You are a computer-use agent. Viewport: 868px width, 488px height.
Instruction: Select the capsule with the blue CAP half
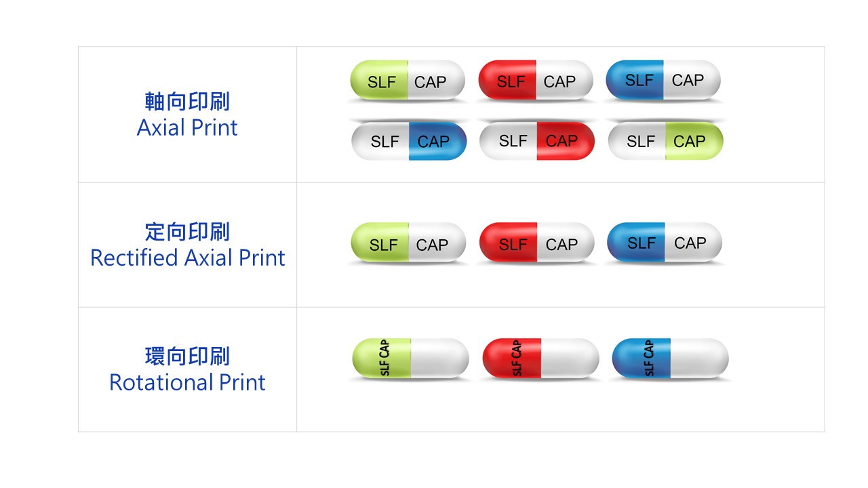pos(409,141)
